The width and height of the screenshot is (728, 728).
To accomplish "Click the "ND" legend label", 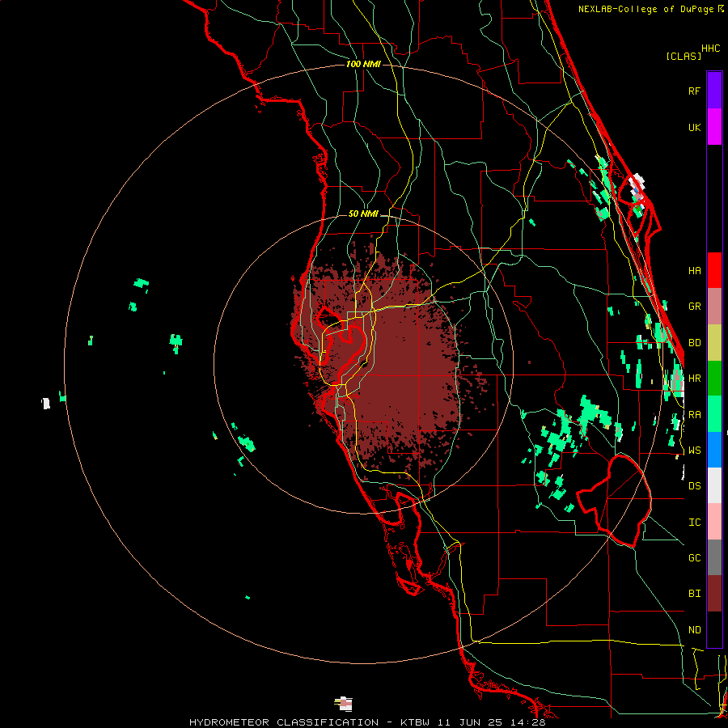I will (x=694, y=630).
